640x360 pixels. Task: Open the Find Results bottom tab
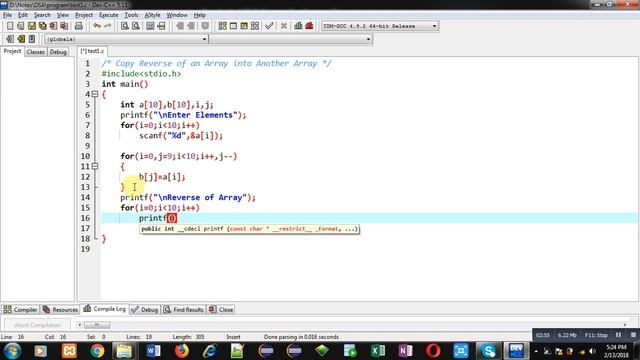coord(183,309)
